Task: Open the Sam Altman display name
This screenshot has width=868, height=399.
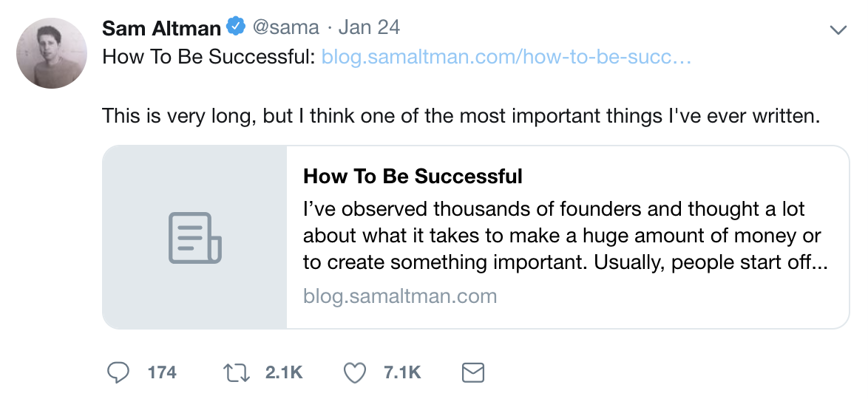Action: tap(161, 27)
